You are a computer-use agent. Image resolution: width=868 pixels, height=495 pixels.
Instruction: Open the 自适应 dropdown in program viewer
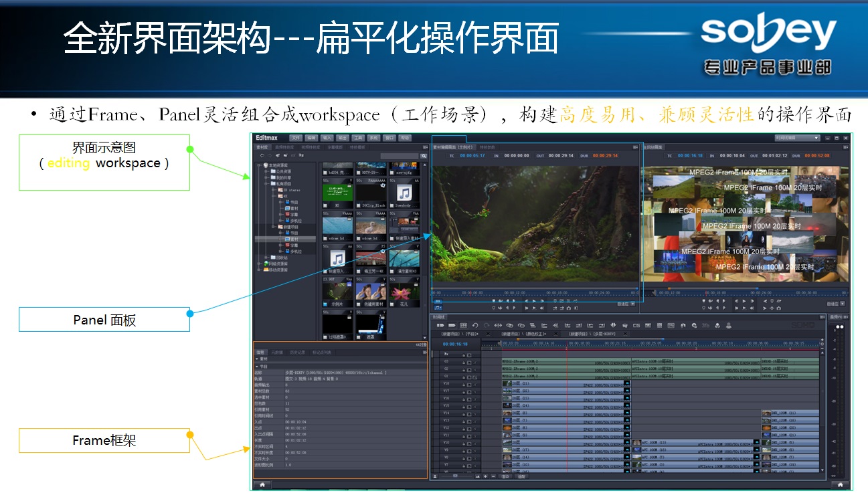(843, 304)
